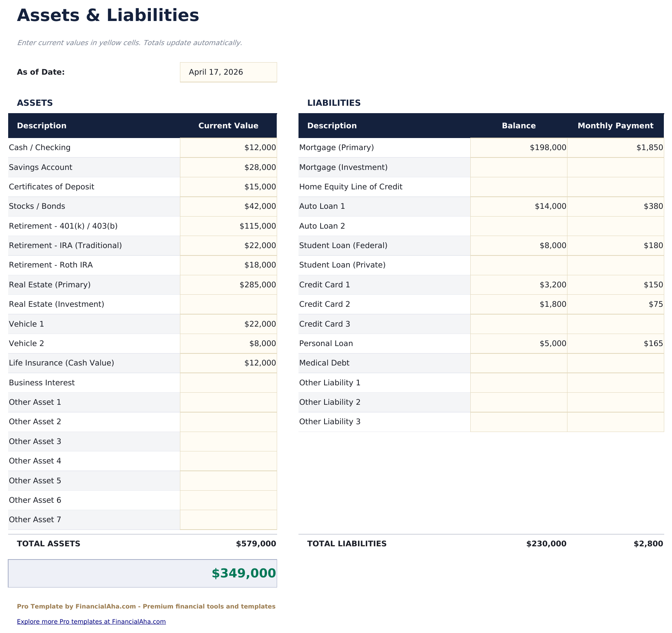Viewport: 672px width, 633px height.
Task: Click the Other Asset 1 value cell
Action: pos(228,402)
